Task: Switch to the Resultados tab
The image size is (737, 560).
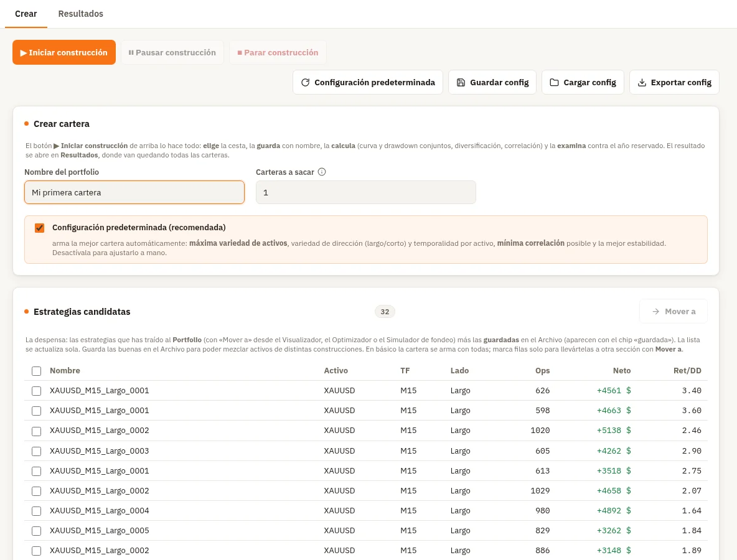Action: [x=80, y=14]
